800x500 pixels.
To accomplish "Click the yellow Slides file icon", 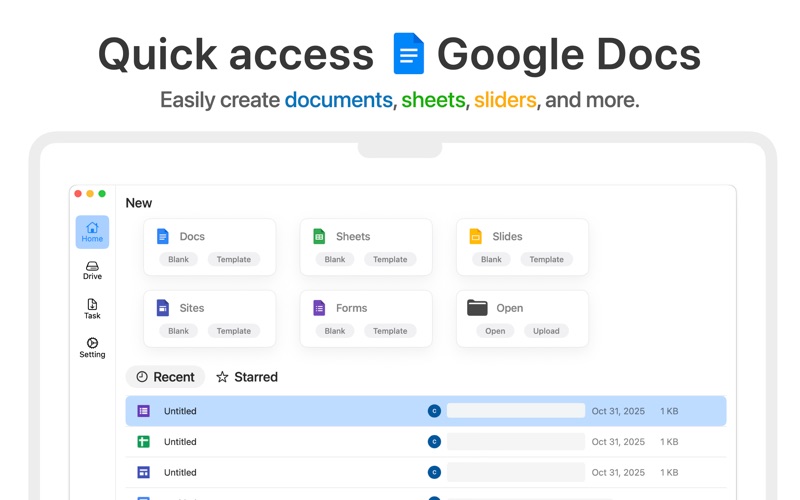I will point(475,236).
